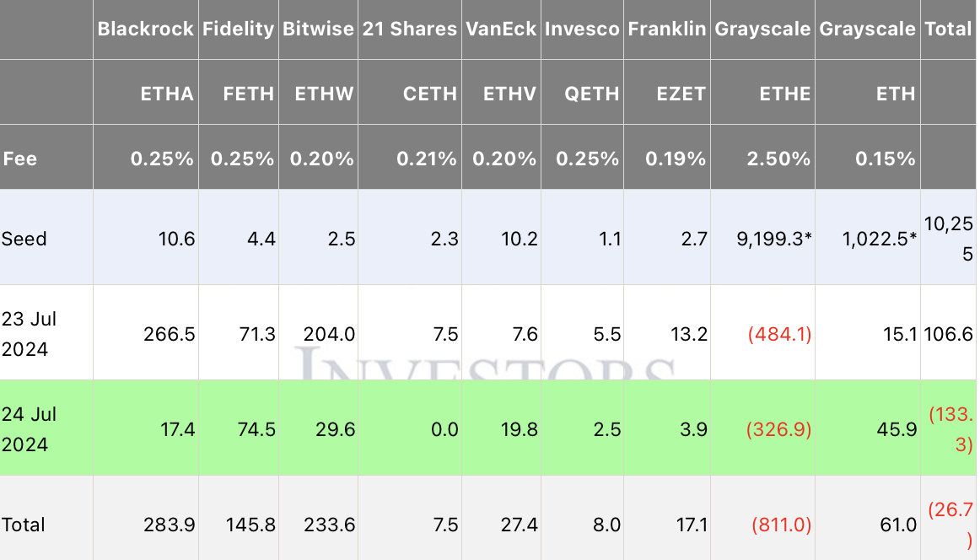The image size is (980, 560).
Task: Select the ETHA ticker cell
Action: (167, 94)
